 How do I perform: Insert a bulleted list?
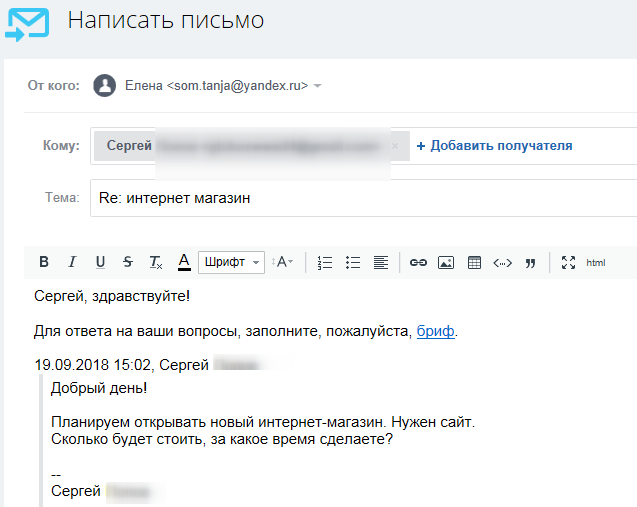tap(353, 262)
